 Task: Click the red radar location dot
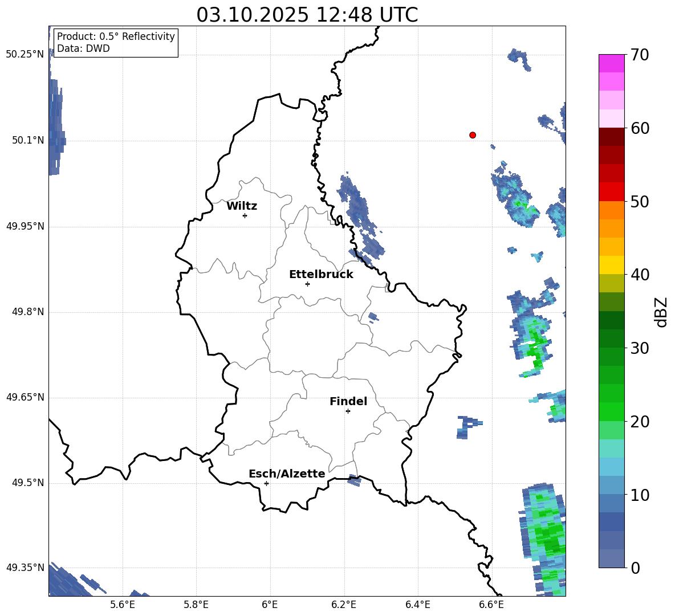click(473, 135)
